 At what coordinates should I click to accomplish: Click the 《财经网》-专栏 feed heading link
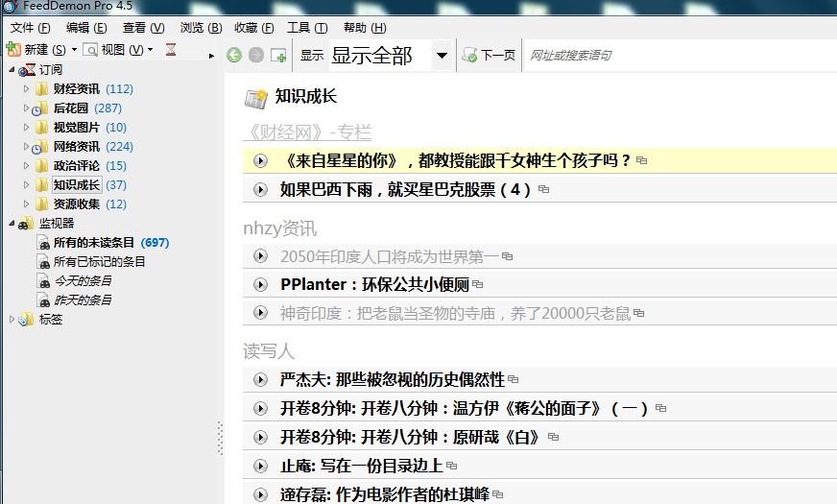coord(307,132)
